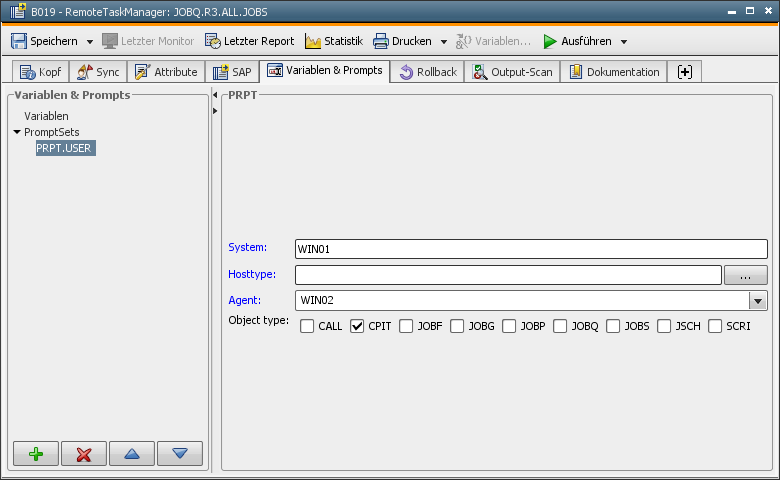The image size is (780, 480).
Task: Open the Output-Scan tab
Action: (x=512, y=72)
